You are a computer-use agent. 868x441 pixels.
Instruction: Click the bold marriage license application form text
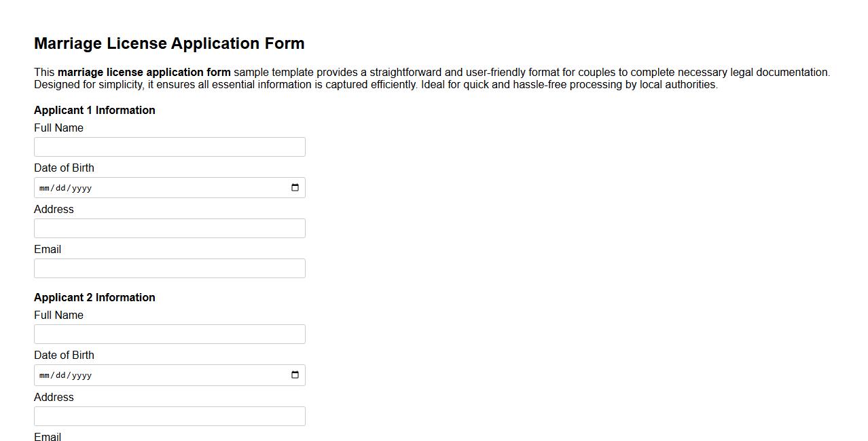pos(144,72)
